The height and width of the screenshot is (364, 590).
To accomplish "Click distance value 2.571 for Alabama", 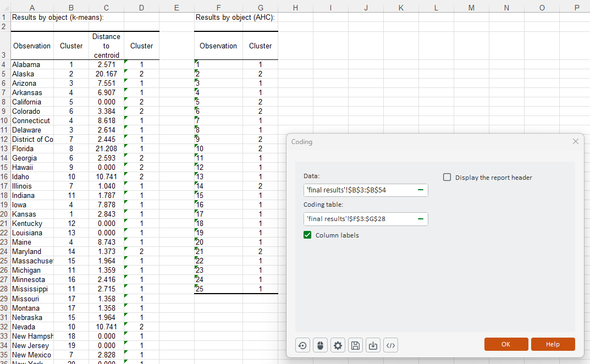I will pyautogui.click(x=106, y=64).
